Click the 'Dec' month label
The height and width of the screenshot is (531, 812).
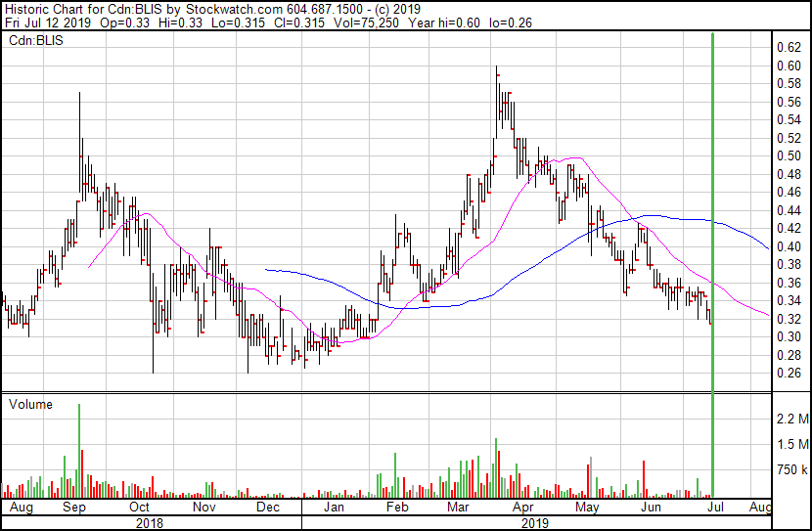click(268, 508)
